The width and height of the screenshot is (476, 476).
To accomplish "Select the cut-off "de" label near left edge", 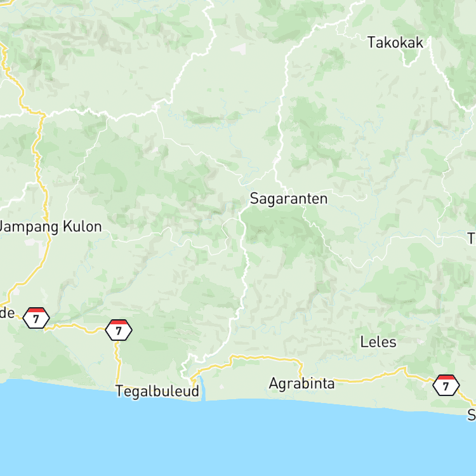I will [x=7, y=314].
